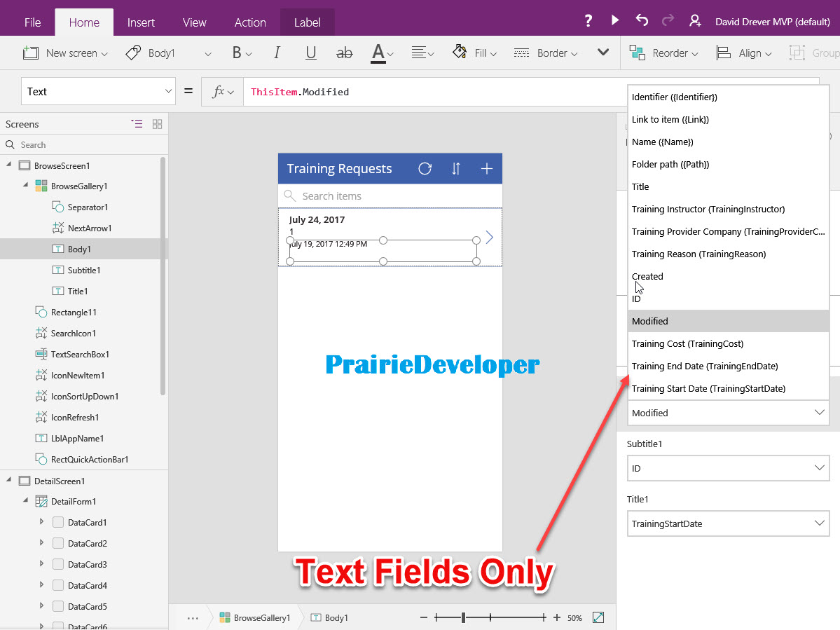Select Separator1 in the tree
Image resolution: width=840 pixels, height=630 pixels.
point(88,207)
